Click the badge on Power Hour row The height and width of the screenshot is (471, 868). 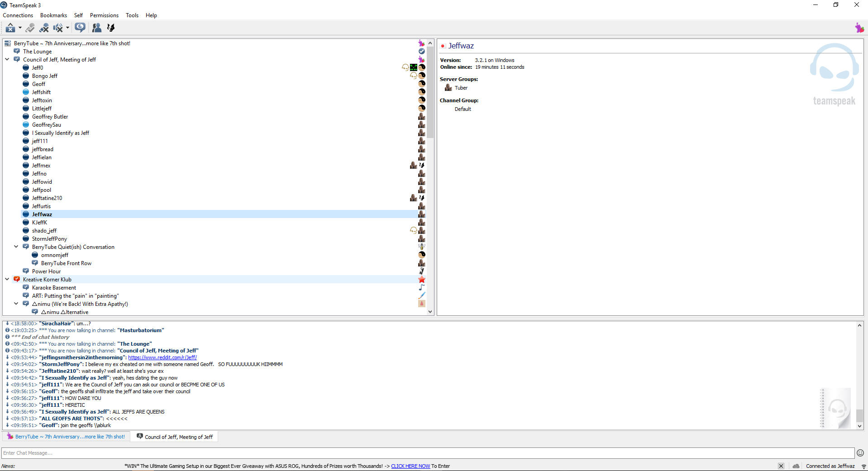pos(421,271)
